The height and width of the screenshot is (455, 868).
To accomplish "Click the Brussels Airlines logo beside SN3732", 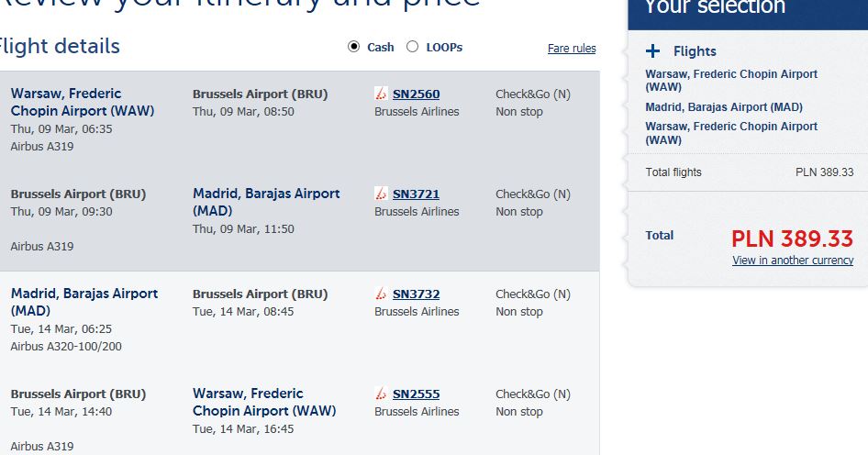I will click(380, 294).
